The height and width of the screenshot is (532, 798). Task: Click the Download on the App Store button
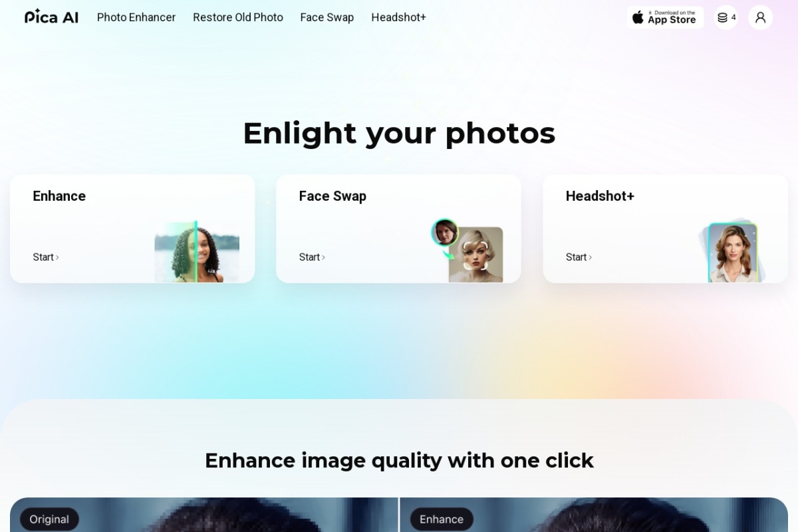click(x=665, y=17)
